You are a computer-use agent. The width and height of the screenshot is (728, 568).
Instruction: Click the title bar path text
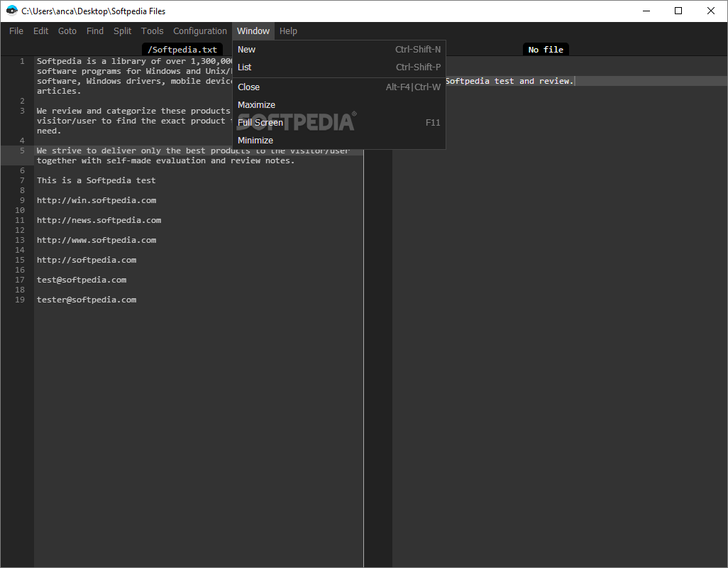(94, 11)
